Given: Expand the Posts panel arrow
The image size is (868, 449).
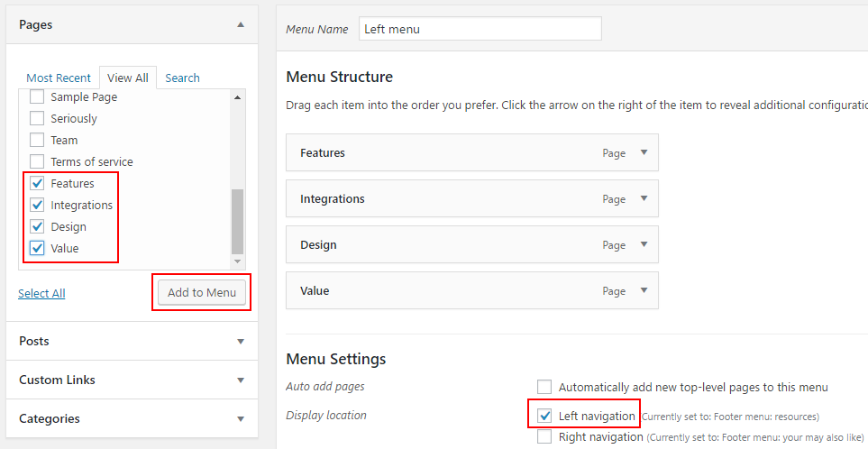Looking at the screenshot, I should pos(241,341).
